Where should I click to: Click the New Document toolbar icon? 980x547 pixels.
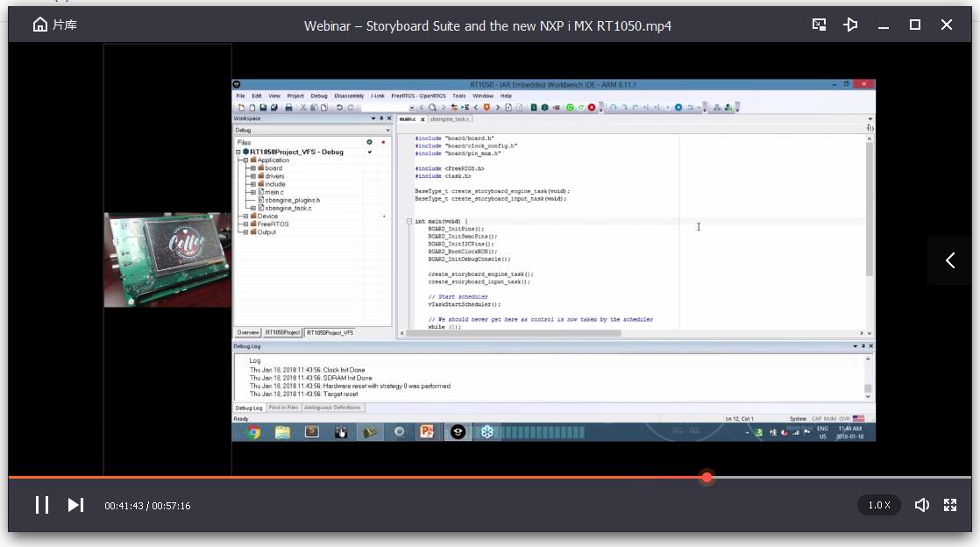(x=241, y=108)
